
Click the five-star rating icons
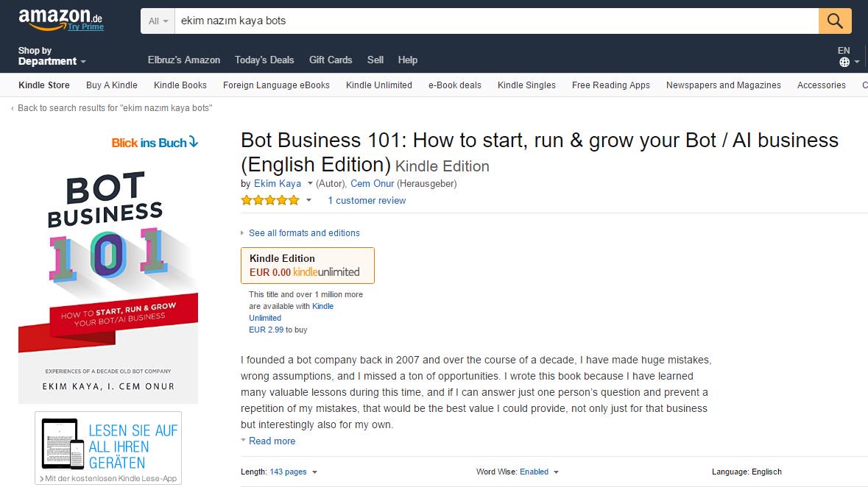270,200
